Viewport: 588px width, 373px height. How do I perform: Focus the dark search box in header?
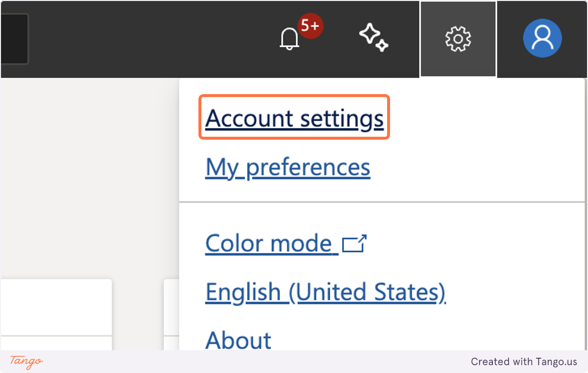[14, 39]
